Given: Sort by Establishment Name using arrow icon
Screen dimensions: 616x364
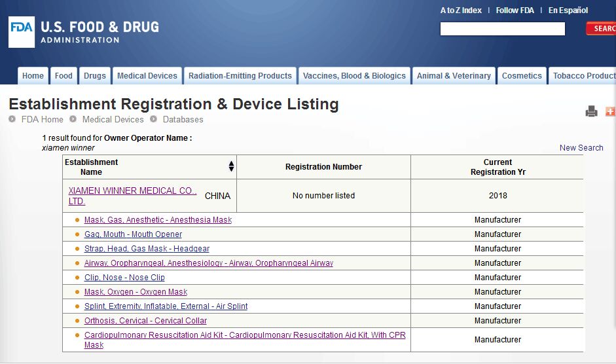Looking at the screenshot, I should [x=231, y=166].
